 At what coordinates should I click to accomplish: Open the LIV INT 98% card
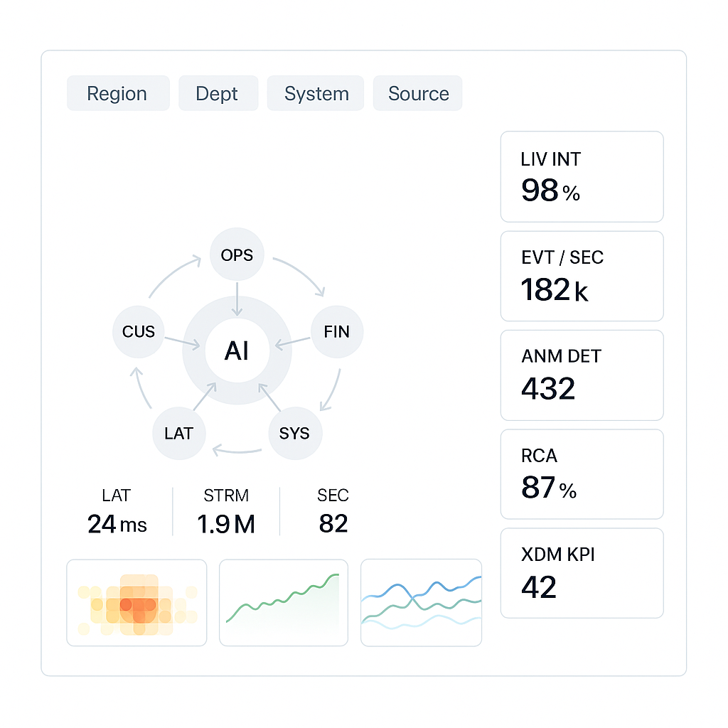582,177
